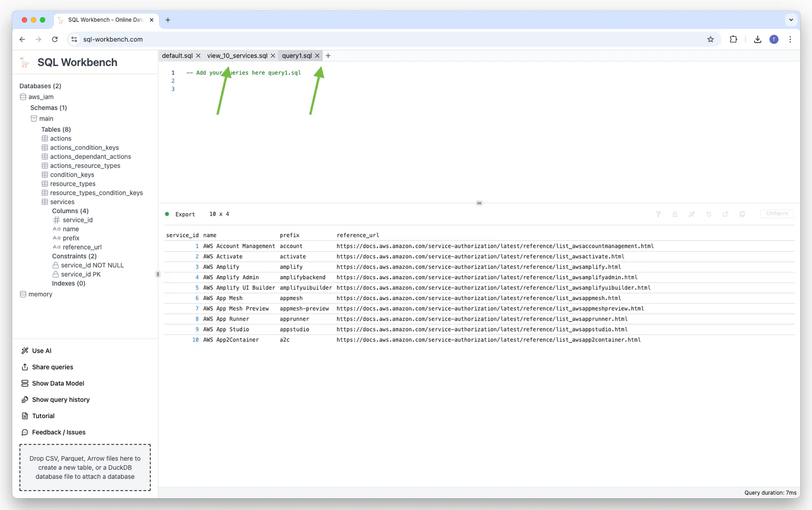Select the actions_condition_keys table

(80, 148)
